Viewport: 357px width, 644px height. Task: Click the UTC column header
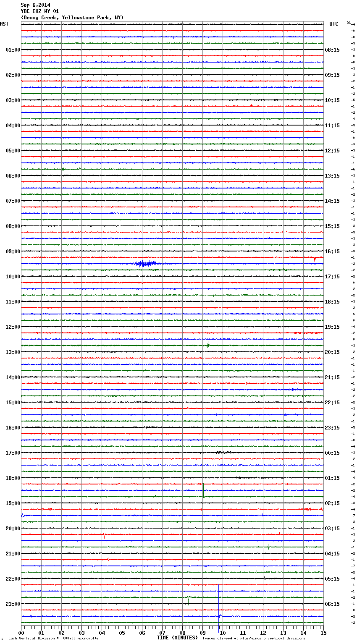click(333, 24)
